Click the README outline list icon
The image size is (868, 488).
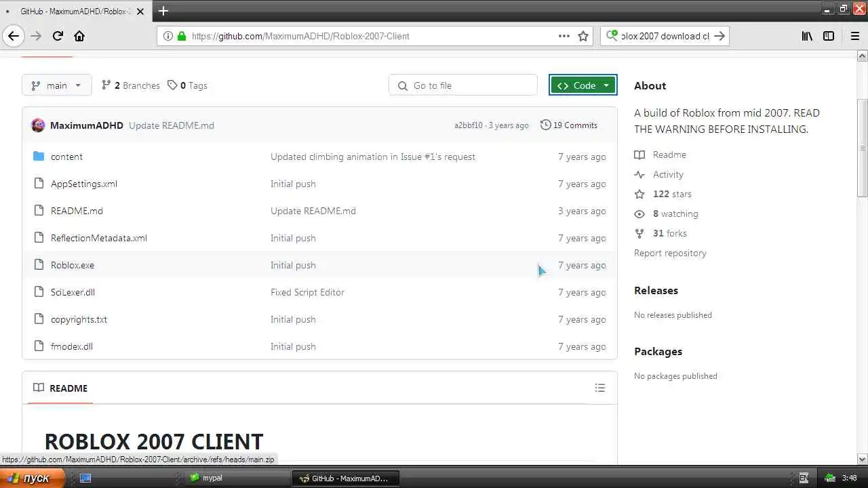click(x=599, y=388)
